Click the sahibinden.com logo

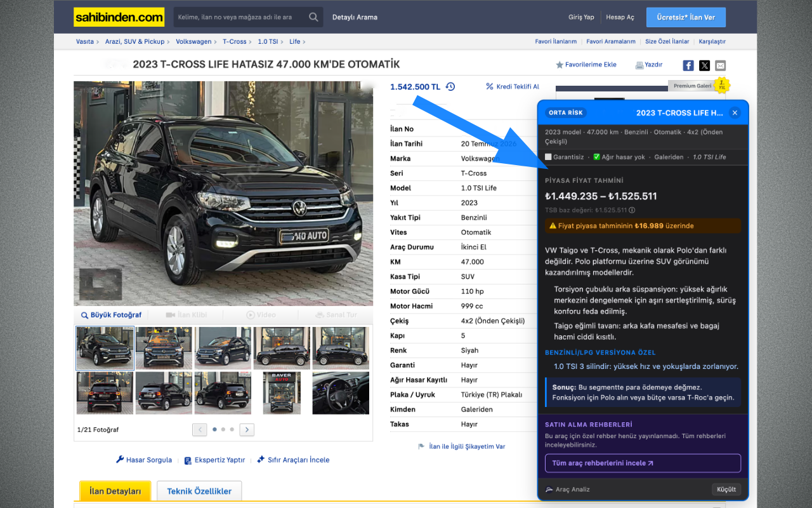(x=119, y=17)
